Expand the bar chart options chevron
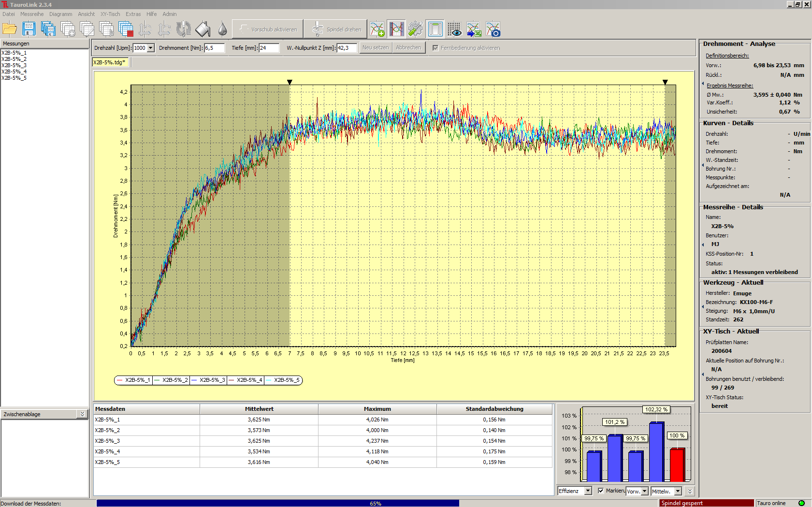Viewport: 812px width, 507px height. (690, 491)
